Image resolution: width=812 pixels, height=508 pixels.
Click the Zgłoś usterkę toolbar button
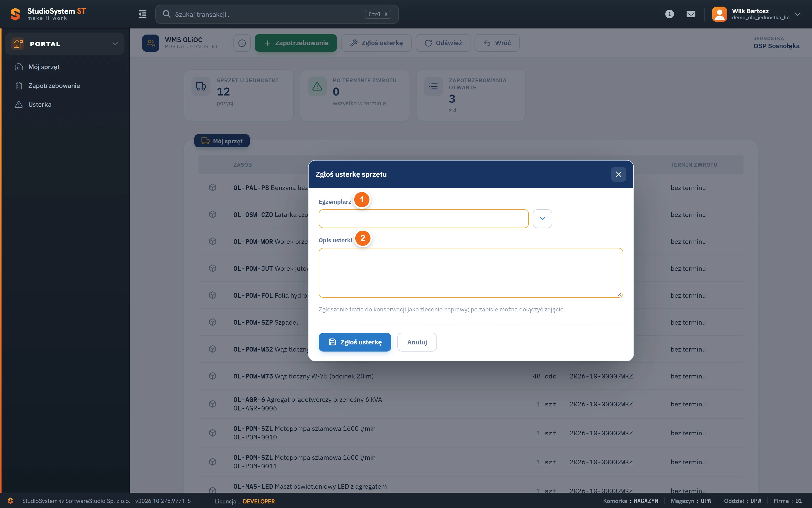pyautogui.click(x=376, y=43)
